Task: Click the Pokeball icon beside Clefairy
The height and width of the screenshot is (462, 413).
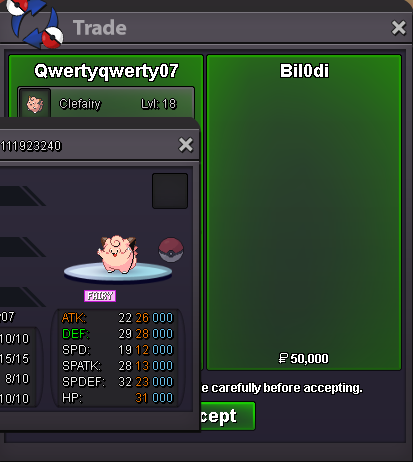Action: [171, 249]
